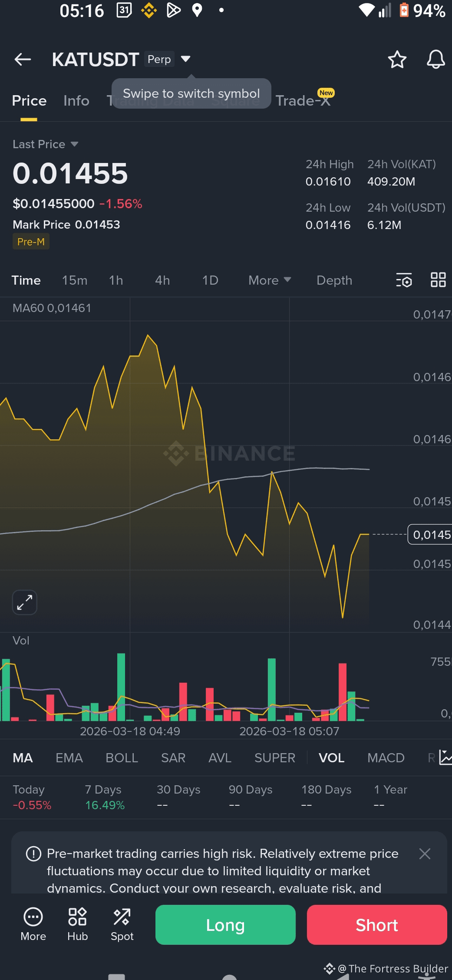Dismiss pre-market risk notice
452x980 pixels.
click(425, 854)
